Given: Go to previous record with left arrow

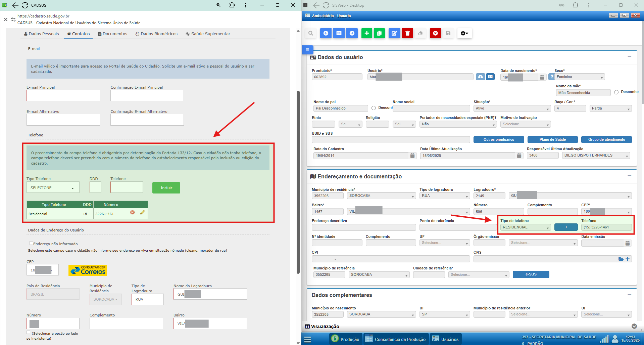Looking at the screenshot, I should [326, 33].
